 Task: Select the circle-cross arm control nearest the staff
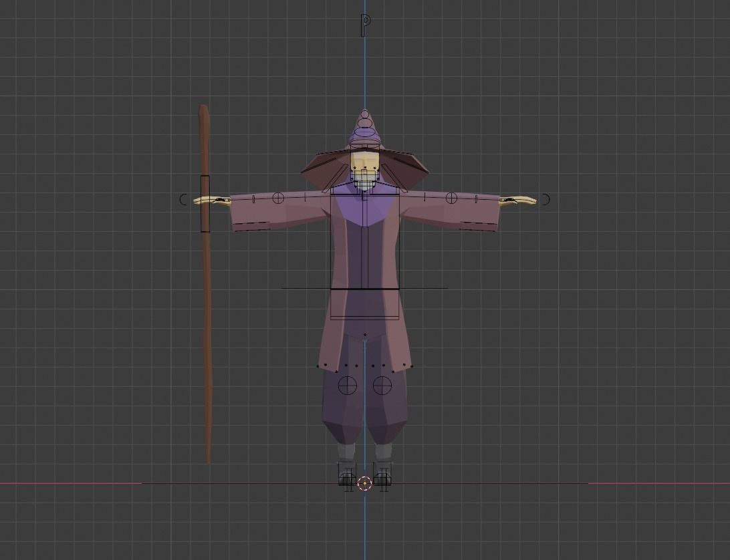pyautogui.click(x=278, y=198)
